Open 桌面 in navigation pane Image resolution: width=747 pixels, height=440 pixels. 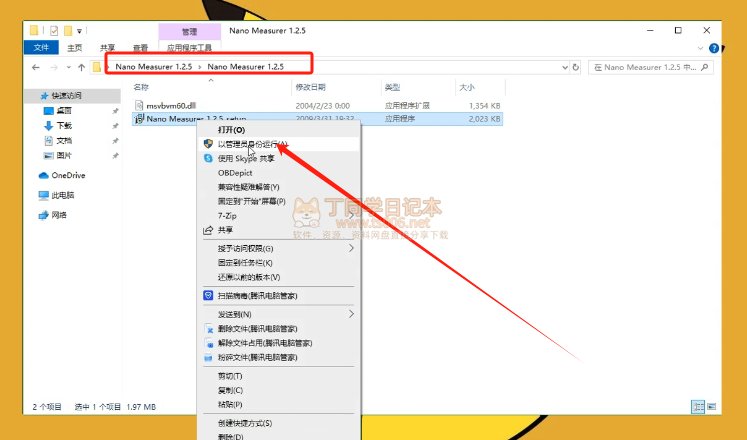click(64, 110)
